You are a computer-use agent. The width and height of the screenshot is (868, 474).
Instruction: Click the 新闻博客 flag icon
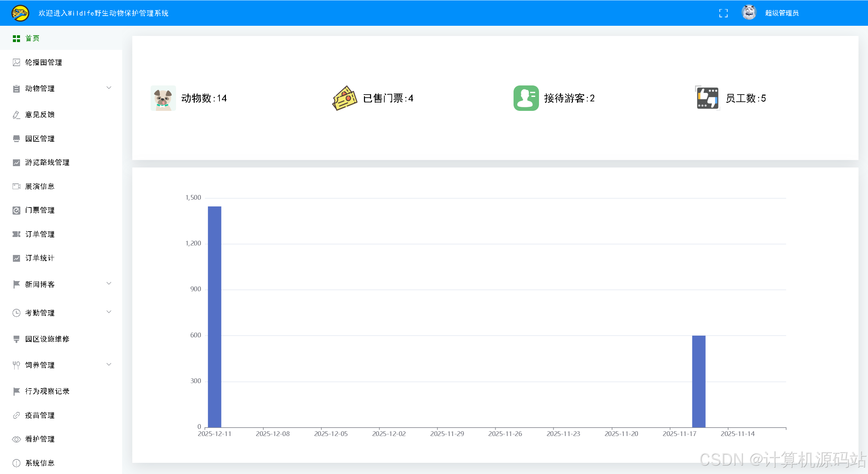(16, 284)
